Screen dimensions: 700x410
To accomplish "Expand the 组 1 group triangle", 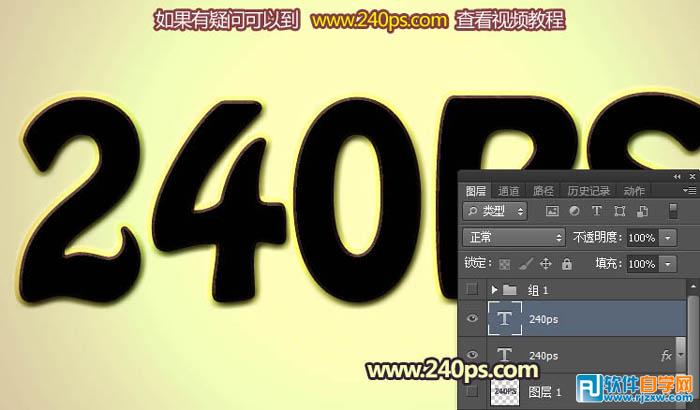I will (x=494, y=290).
